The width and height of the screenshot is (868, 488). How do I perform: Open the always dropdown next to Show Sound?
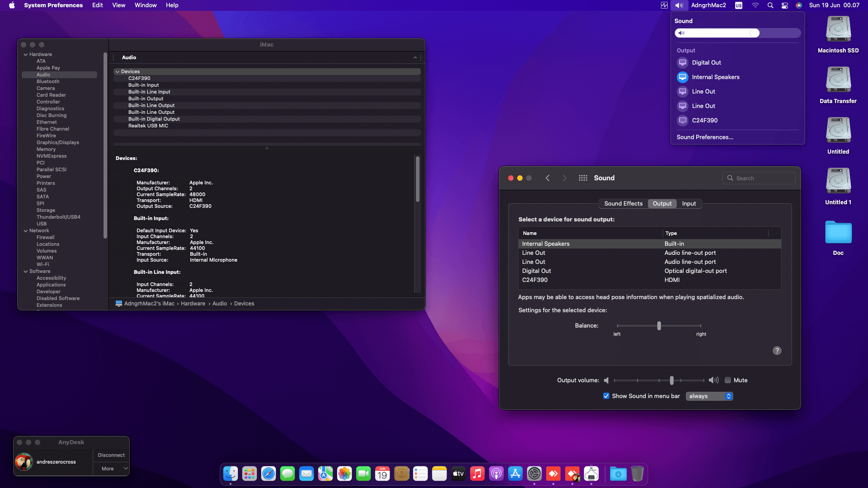[709, 396]
